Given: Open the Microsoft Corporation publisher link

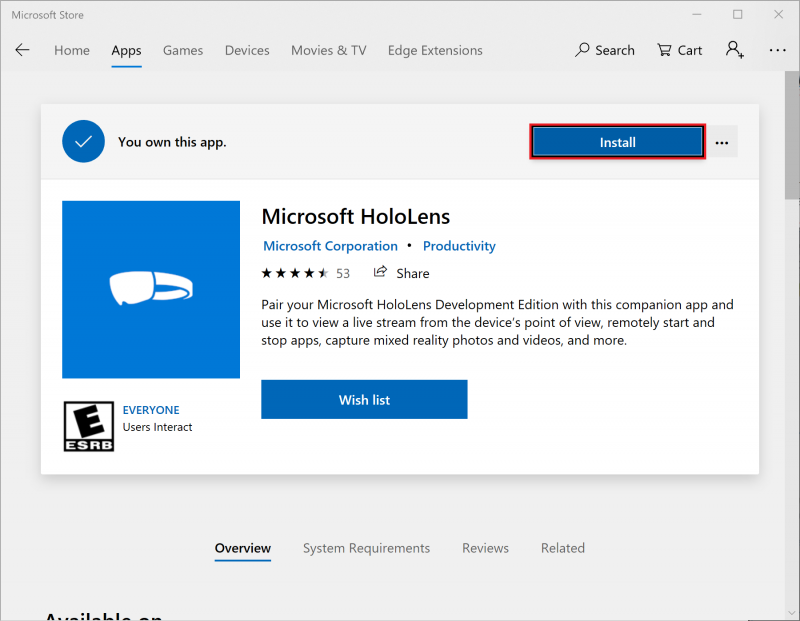Looking at the screenshot, I should [330, 246].
